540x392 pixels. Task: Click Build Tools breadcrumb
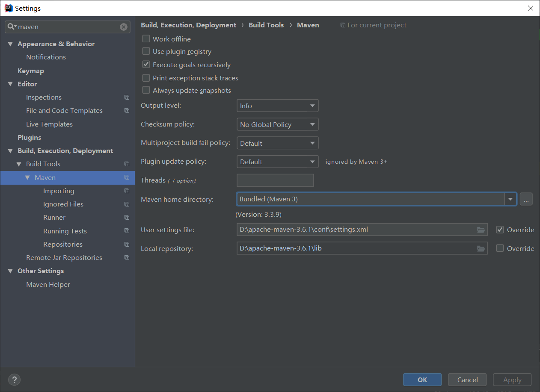coord(266,25)
